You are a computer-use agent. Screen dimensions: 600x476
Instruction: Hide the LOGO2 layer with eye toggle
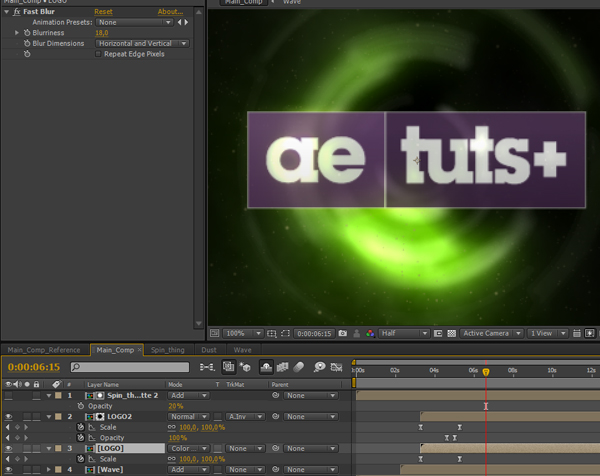[8, 416]
